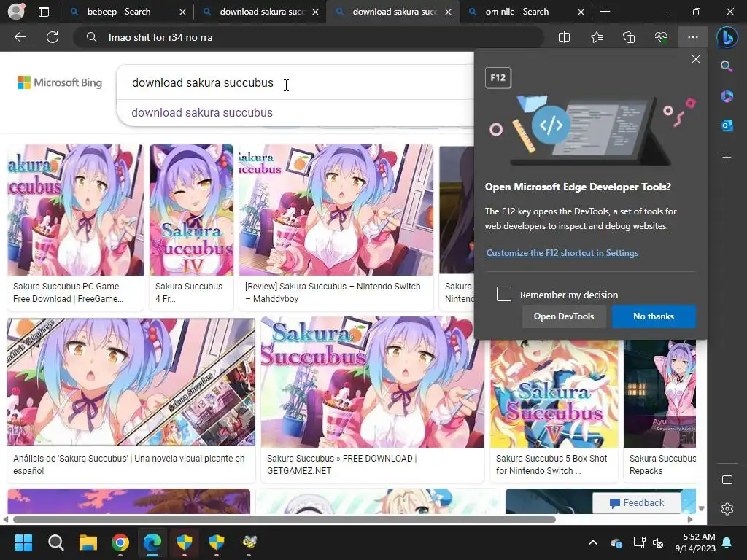This screenshot has width=747, height=560.
Task: Open Favorites star icon
Action: pos(597,37)
